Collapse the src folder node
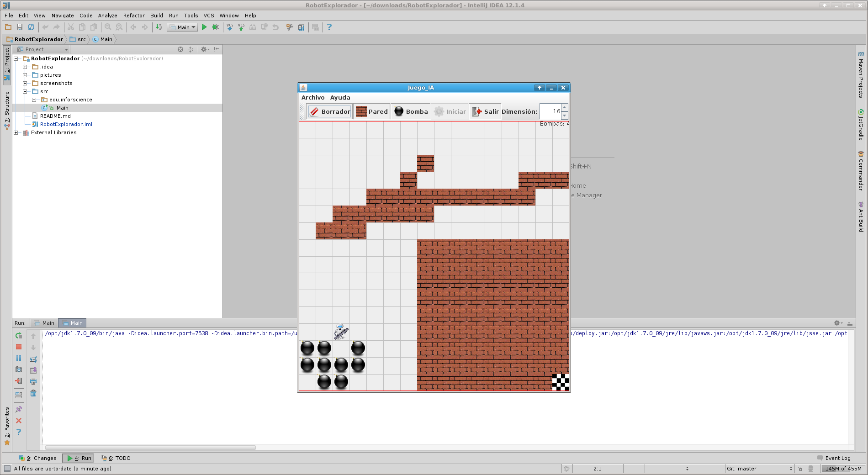This screenshot has height=475, width=868. 25,91
